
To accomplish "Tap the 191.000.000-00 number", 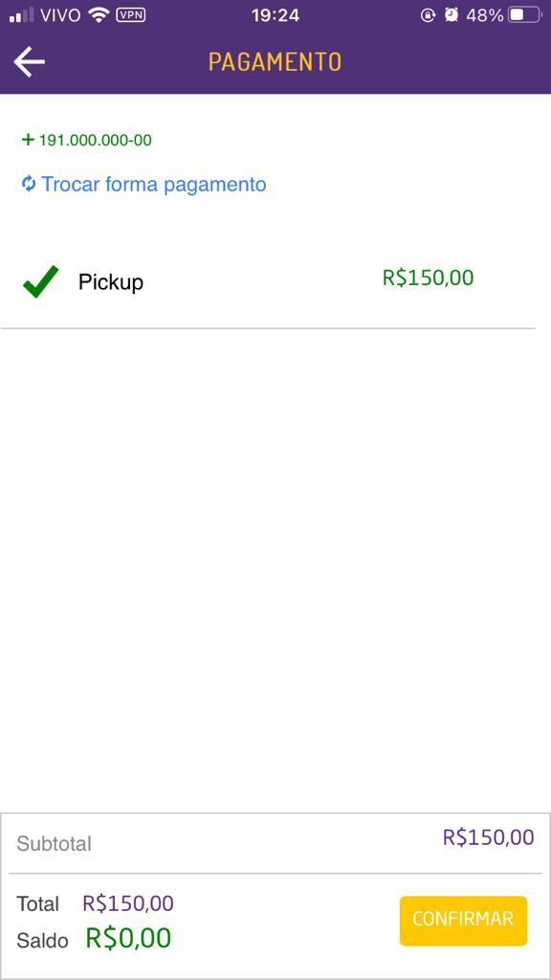I will point(96,140).
